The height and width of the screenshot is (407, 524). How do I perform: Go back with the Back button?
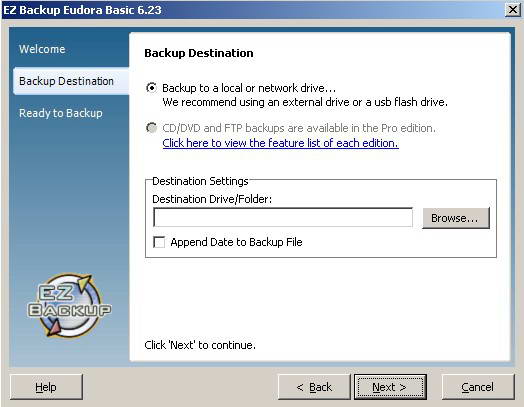point(314,387)
